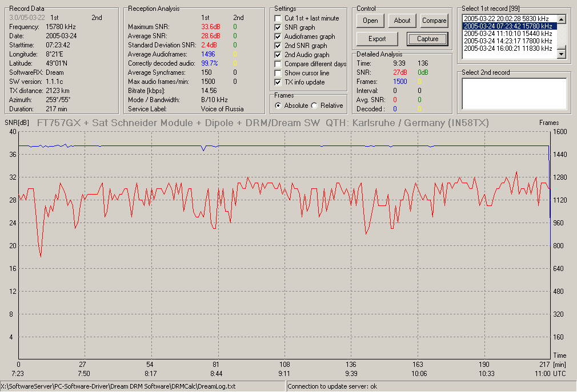Select the Relative frames radio button
The width and height of the screenshot is (577, 392).
point(314,106)
